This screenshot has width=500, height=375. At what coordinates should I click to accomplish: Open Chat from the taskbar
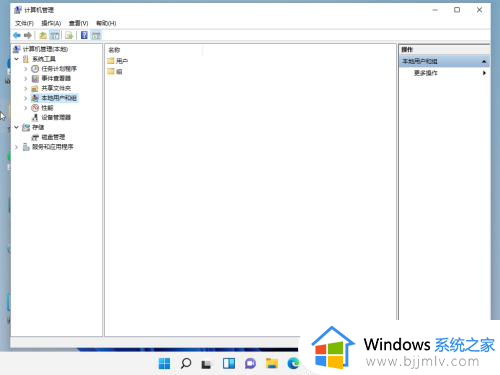tap(250, 363)
